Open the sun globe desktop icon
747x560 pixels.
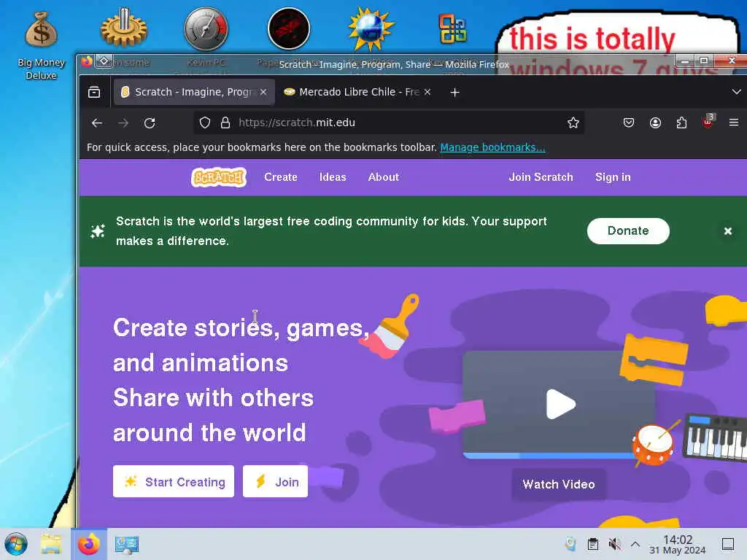[371, 28]
